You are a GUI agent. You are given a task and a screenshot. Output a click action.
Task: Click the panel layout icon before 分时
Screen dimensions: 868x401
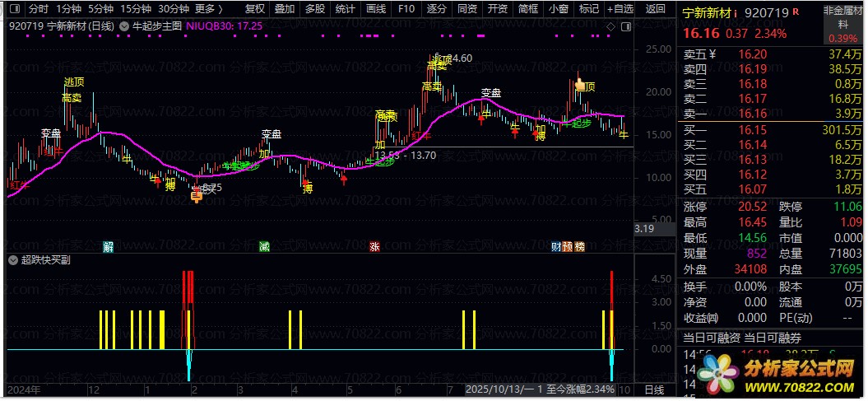pos(14,9)
